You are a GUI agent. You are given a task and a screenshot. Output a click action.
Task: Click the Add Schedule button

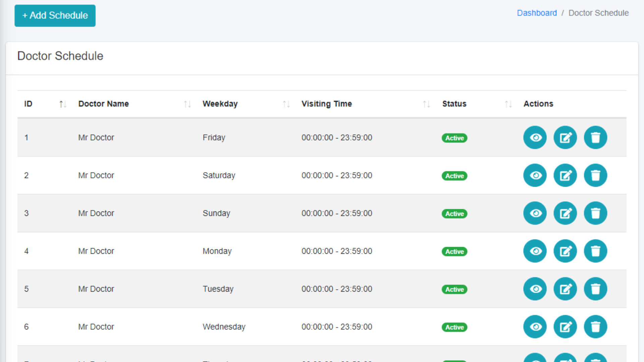click(x=55, y=15)
